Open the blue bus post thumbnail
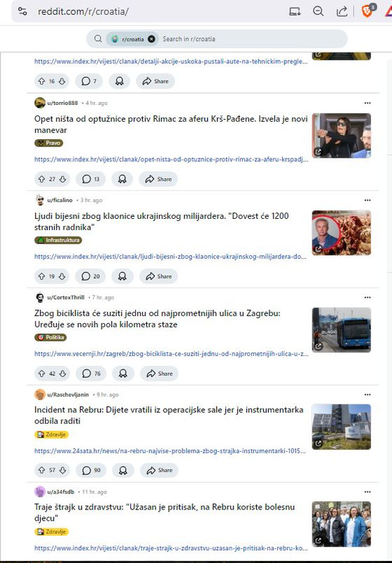 [x=341, y=330]
